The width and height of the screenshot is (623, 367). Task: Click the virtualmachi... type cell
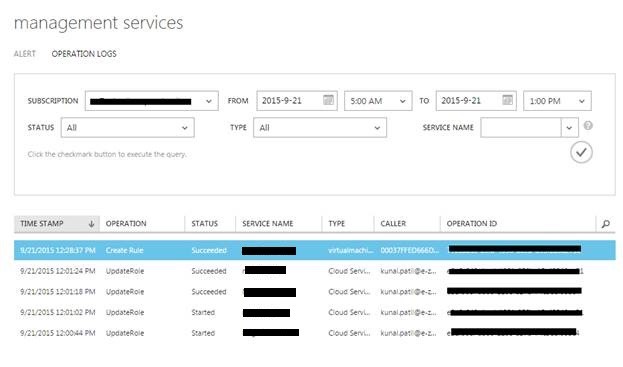[x=350, y=250]
